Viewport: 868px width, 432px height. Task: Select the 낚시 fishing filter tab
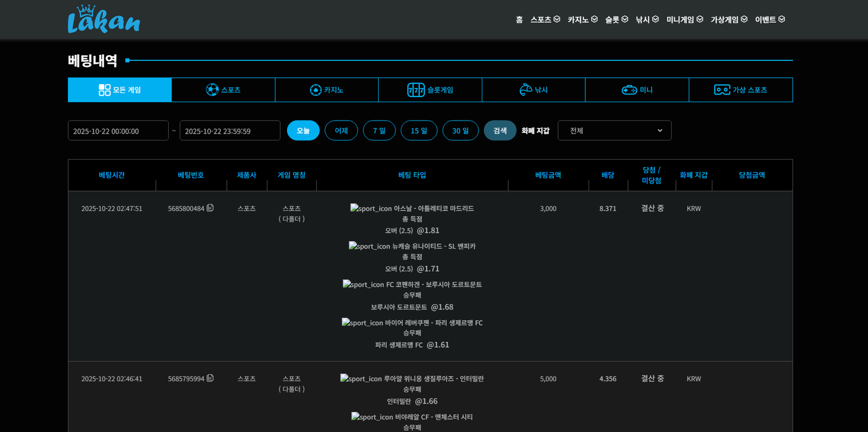tap(533, 90)
